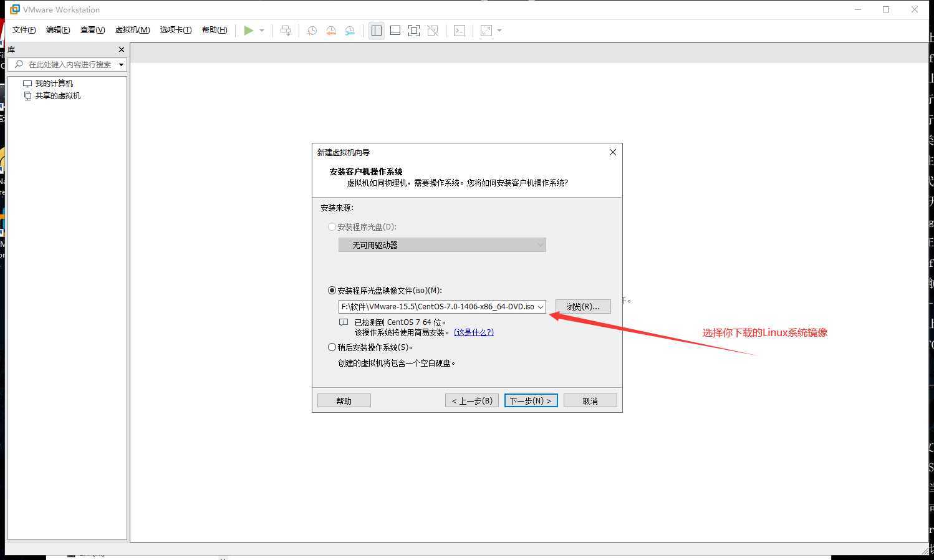Click the stretch guest display icon
The width and height of the screenshot is (934, 560).
coord(486,31)
